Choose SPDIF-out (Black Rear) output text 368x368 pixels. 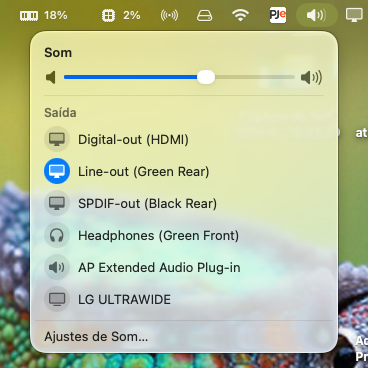point(147,204)
